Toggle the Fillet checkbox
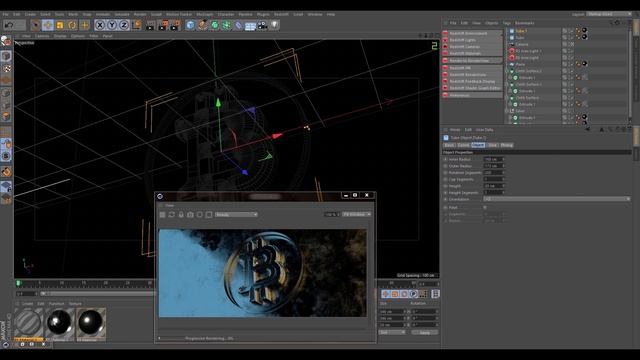 pos(485,207)
